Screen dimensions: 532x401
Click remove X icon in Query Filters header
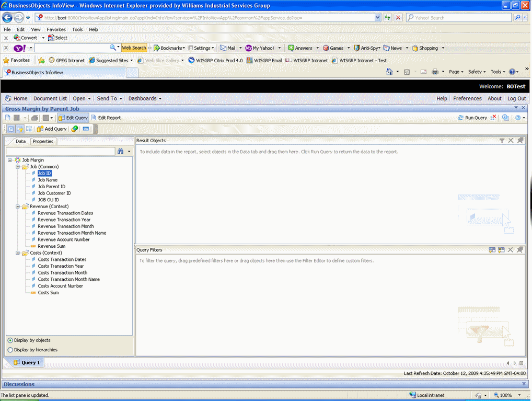point(510,250)
